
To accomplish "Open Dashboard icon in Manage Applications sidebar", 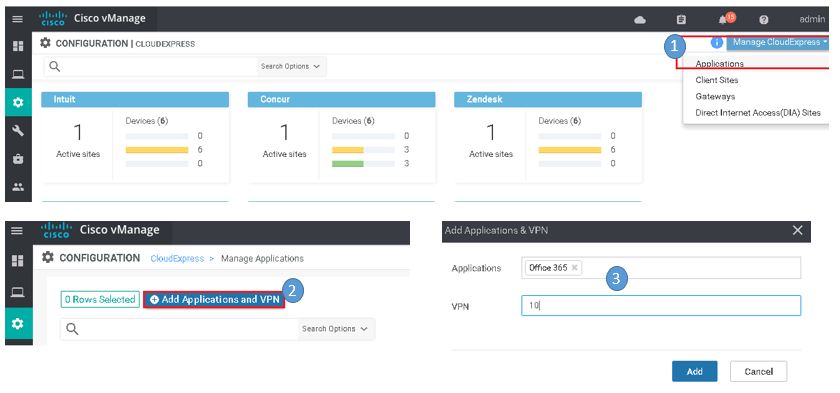I will 18,261.
